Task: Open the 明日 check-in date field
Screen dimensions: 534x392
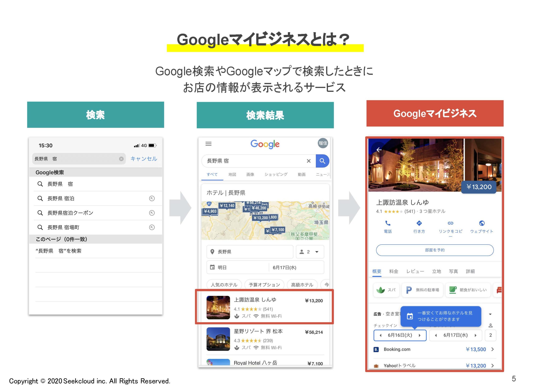Action: pyautogui.click(x=238, y=268)
